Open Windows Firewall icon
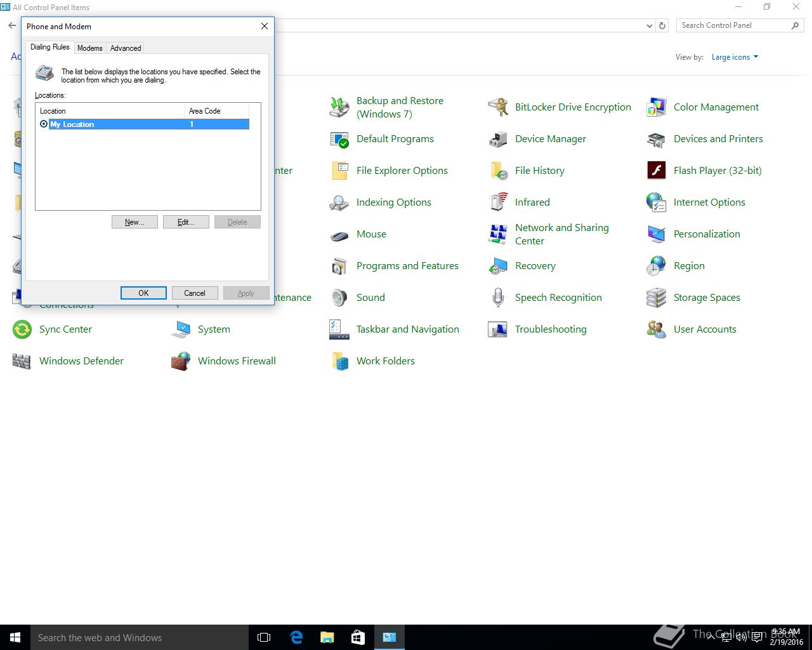The width and height of the screenshot is (812, 650). click(x=181, y=361)
